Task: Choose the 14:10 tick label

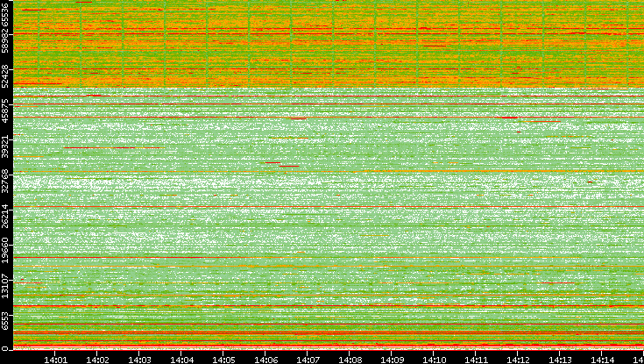Action: point(435,360)
